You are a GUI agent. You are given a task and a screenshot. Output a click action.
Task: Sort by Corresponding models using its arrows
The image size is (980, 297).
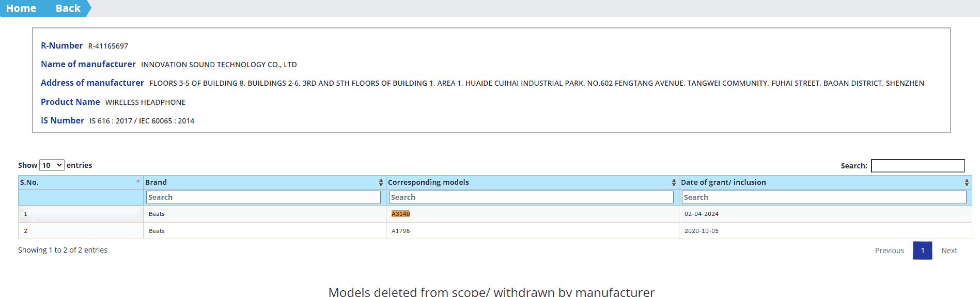click(x=674, y=182)
